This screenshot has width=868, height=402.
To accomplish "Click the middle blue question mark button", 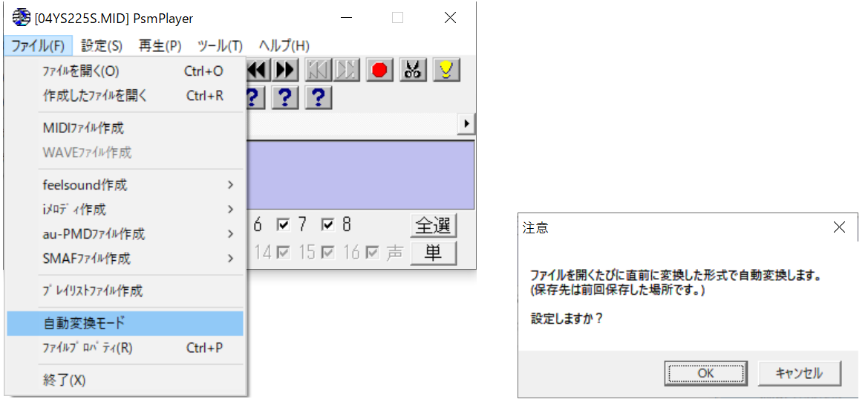I will pyautogui.click(x=284, y=98).
